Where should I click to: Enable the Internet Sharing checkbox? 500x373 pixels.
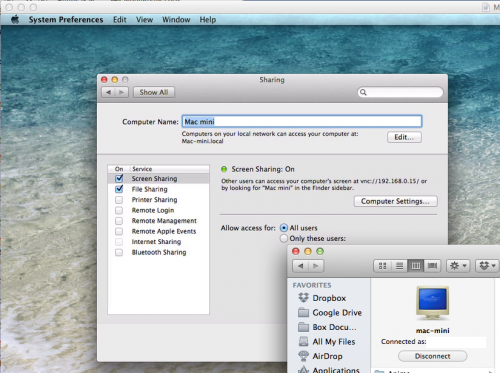pyautogui.click(x=119, y=242)
